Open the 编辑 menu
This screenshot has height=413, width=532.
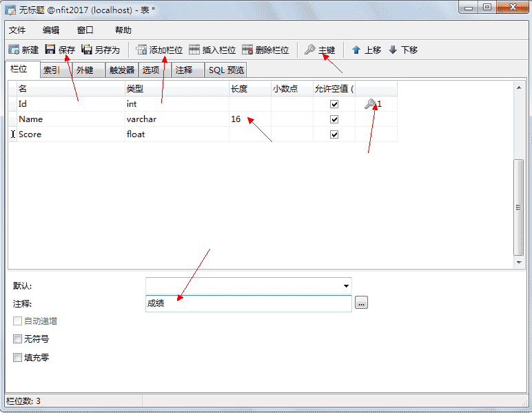pyautogui.click(x=51, y=30)
